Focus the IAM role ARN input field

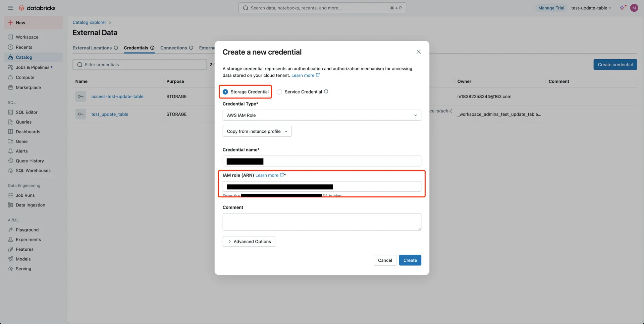pyautogui.click(x=322, y=187)
